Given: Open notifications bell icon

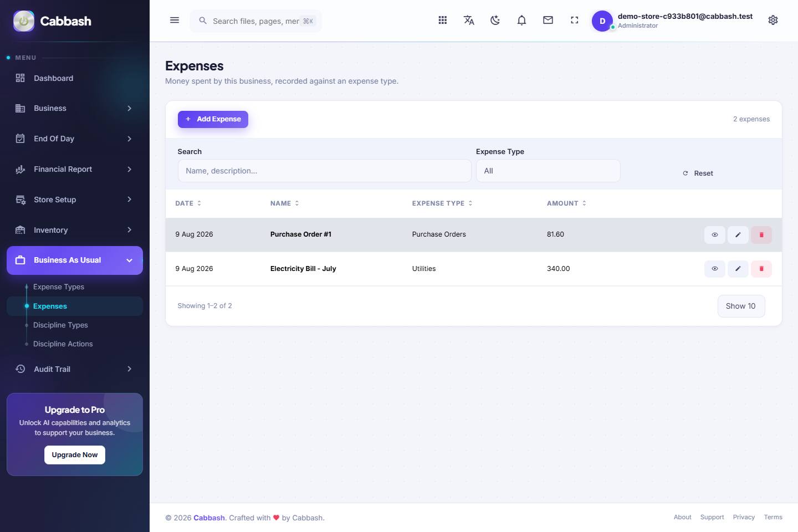Looking at the screenshot, I should tap(521, 21).
